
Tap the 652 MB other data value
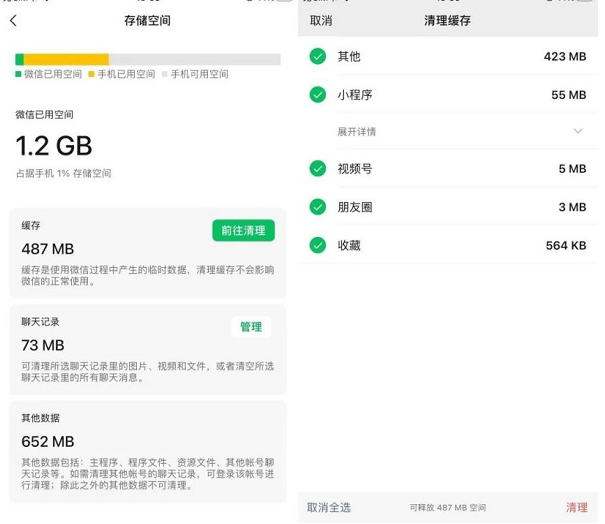tap(47, 441)
